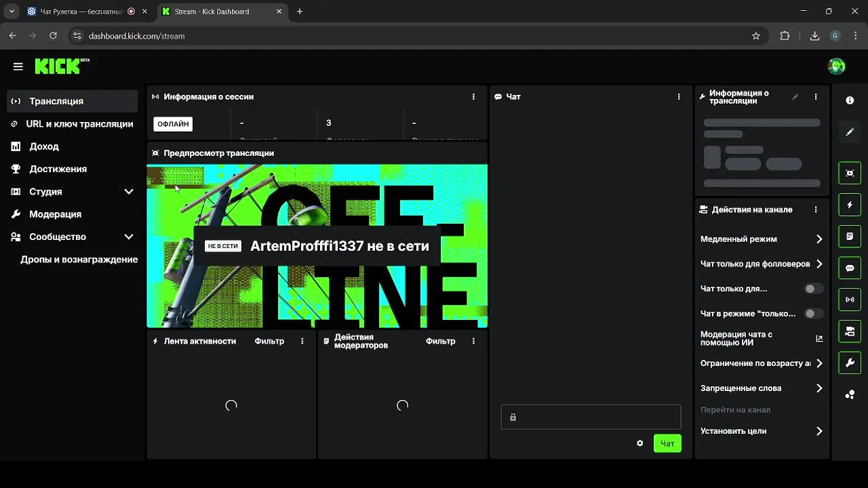Open the Chrome profile button
Image resolution: width=868 pixels, height=488 pixels.
click(835, 36)
